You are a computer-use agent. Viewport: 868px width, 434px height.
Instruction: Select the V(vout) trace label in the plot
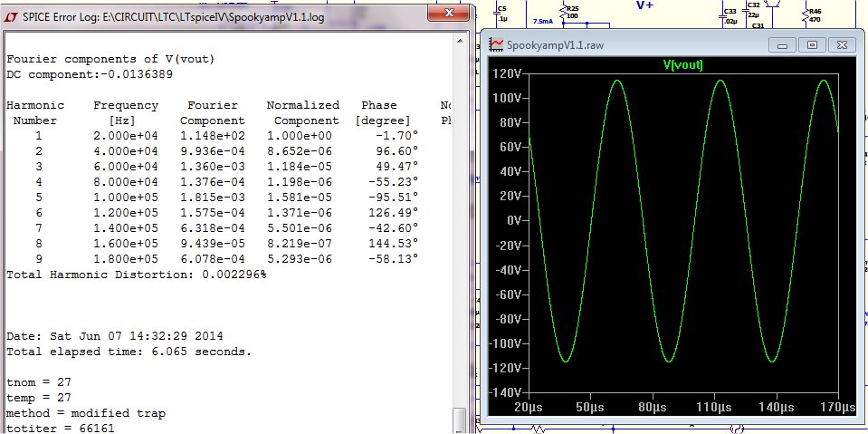[682, 65]
